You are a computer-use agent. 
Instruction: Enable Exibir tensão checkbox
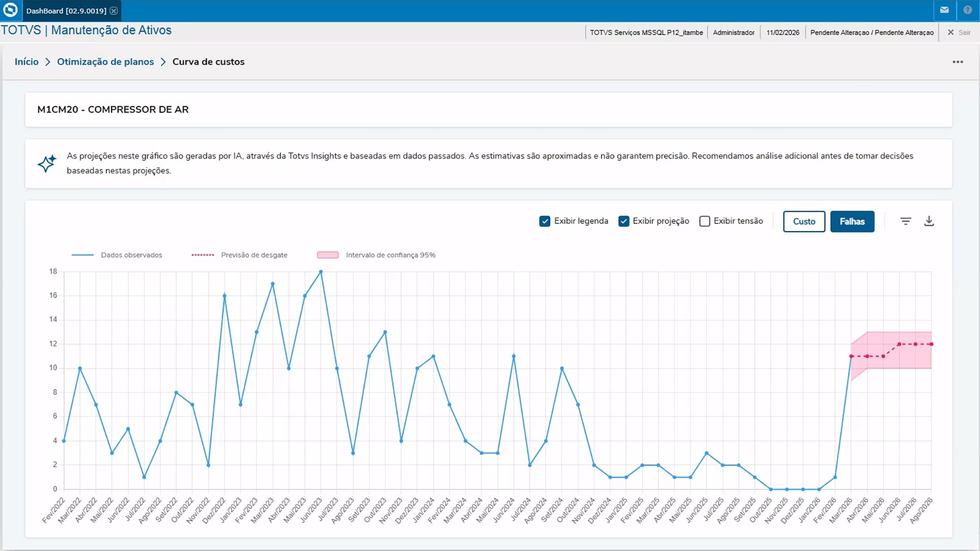pos(704,221)
